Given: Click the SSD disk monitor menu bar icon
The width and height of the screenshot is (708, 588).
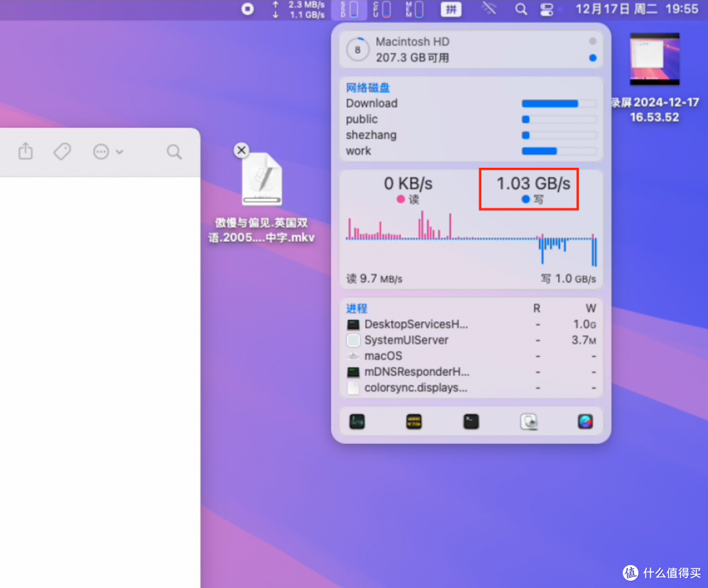Looking at the screenshot, I should (349, 9).
